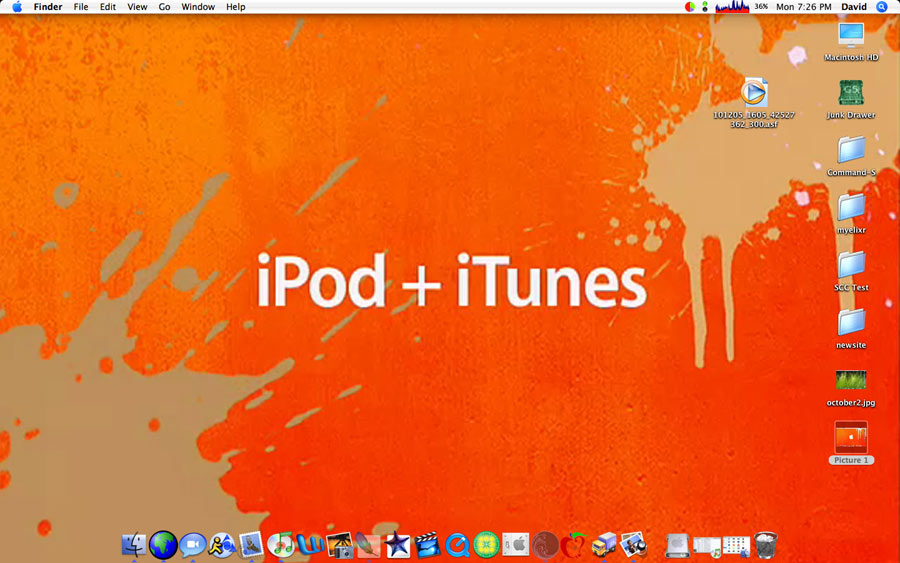The height and width of the screenshot is (563, 900).
Task: Open the View menu
Action: [x=137, y=7]
